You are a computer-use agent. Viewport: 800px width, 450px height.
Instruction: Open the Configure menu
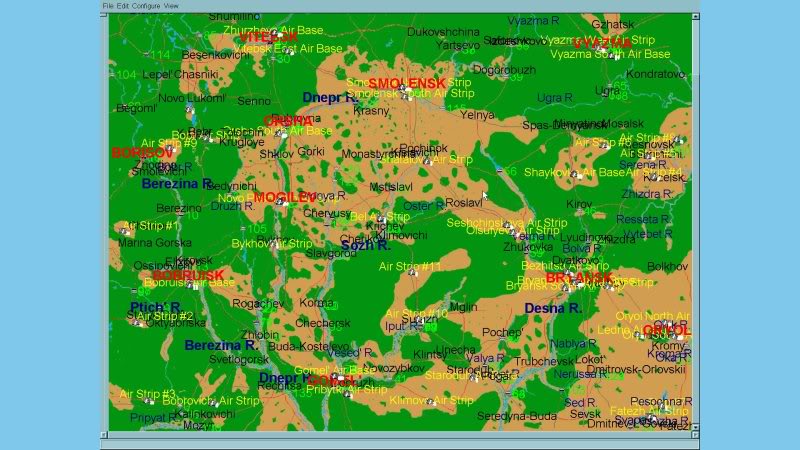146,6
